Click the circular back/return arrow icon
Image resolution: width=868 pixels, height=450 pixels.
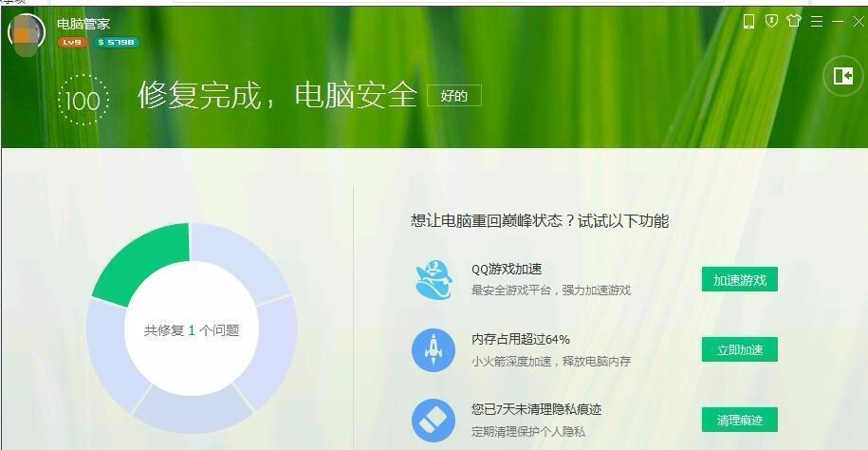click(843, 75)
